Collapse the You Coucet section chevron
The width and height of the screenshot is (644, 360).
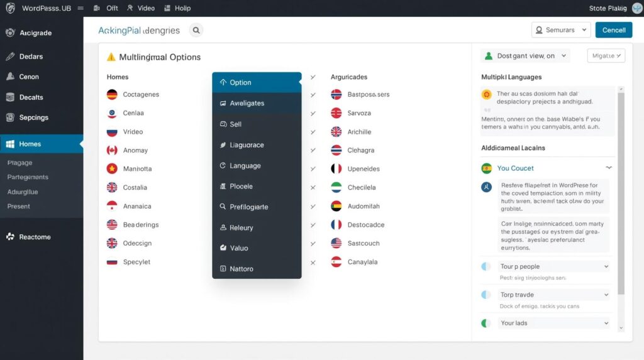pos(608,168)
